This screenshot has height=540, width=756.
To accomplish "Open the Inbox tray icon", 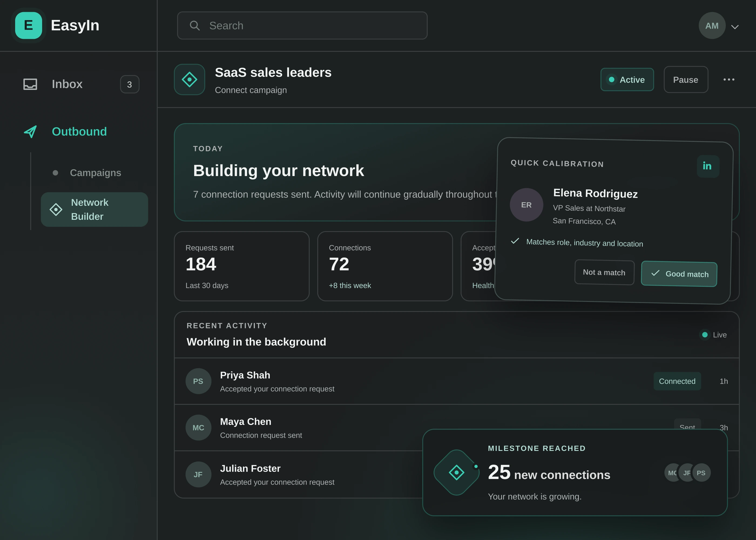I will [x=30, y=84].
